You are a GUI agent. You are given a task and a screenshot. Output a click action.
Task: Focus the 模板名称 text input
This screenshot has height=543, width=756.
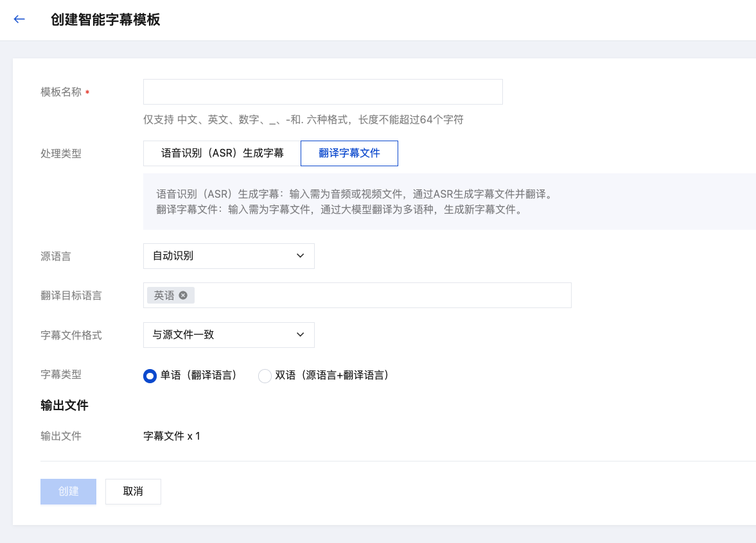[x=322, y=92]
